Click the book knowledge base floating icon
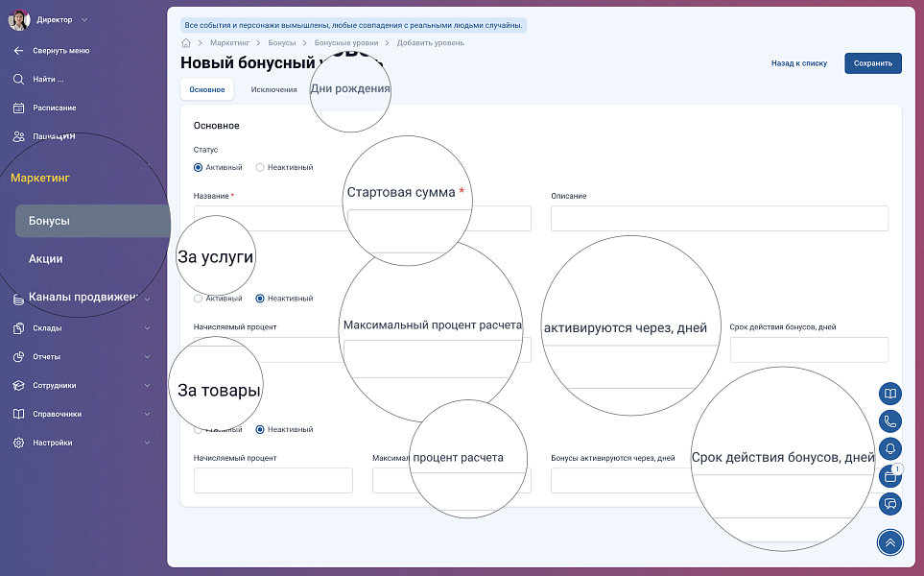This screenshot has width=924, height=576. coord(890,395)
